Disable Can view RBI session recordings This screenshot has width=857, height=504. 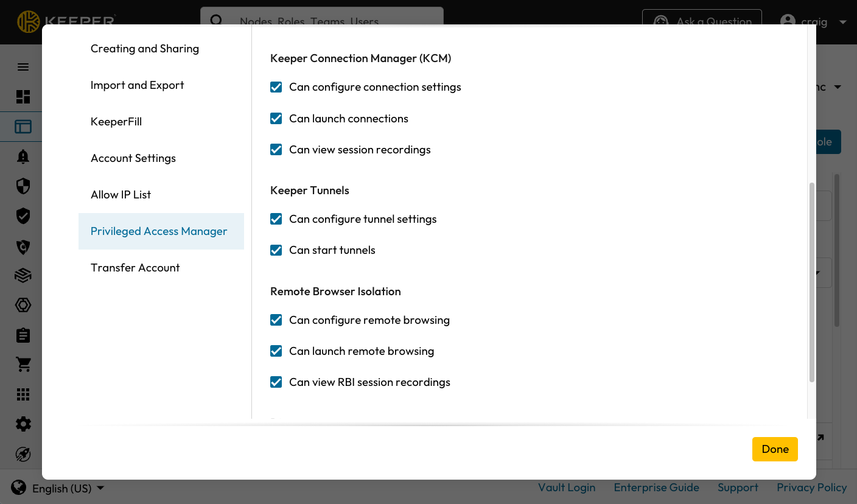click(x=276, y=382)
